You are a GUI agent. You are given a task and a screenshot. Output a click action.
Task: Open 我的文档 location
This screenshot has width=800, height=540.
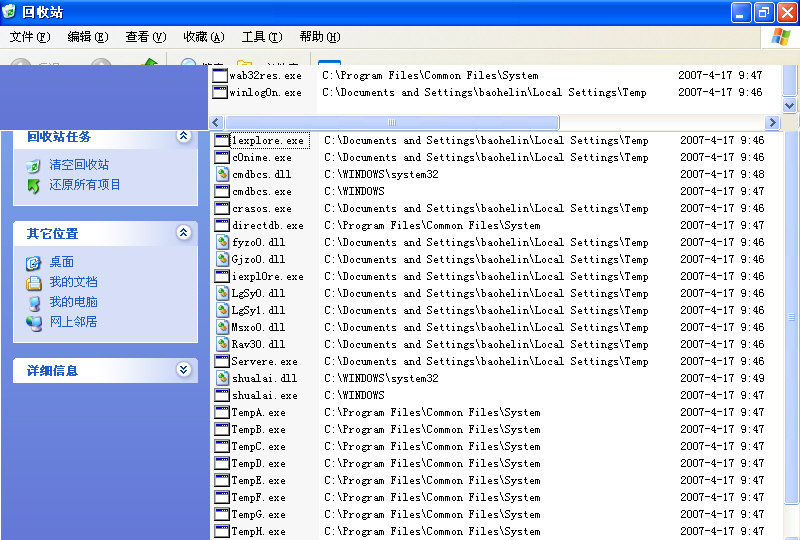coord(73,282)
